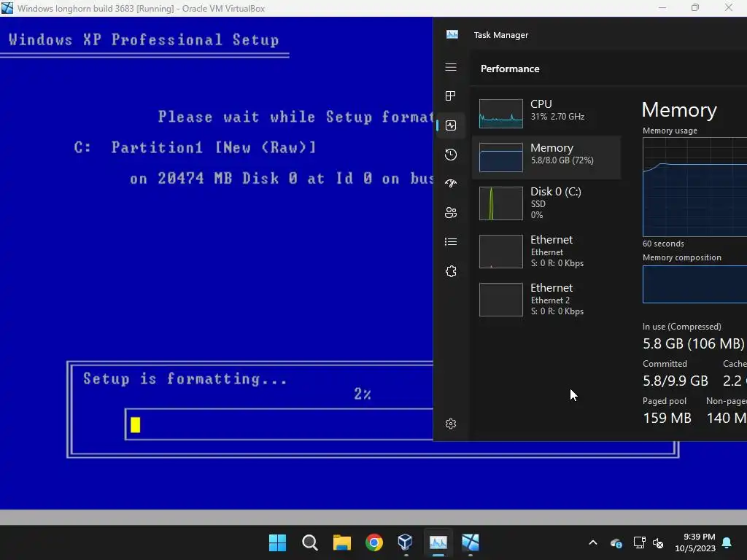
Task: Click the Performance page heading
Action: click(x=510, y=69)
